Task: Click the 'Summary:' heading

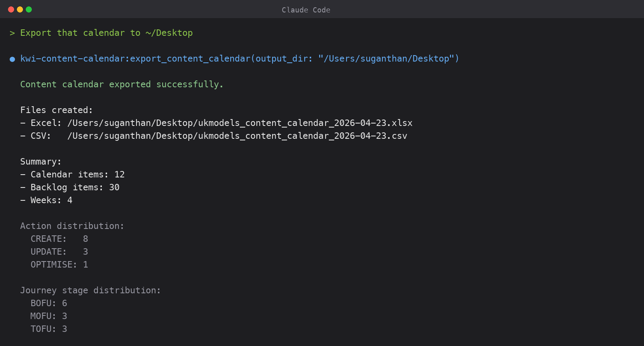Action: tap(41, 162)
